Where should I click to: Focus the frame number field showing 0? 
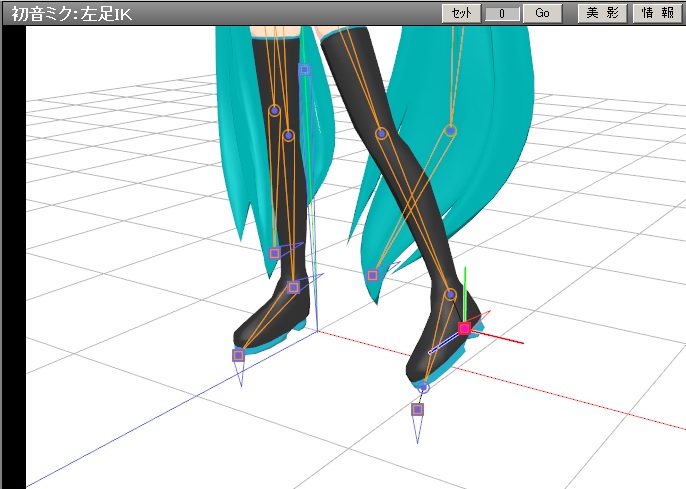point(502,14)
